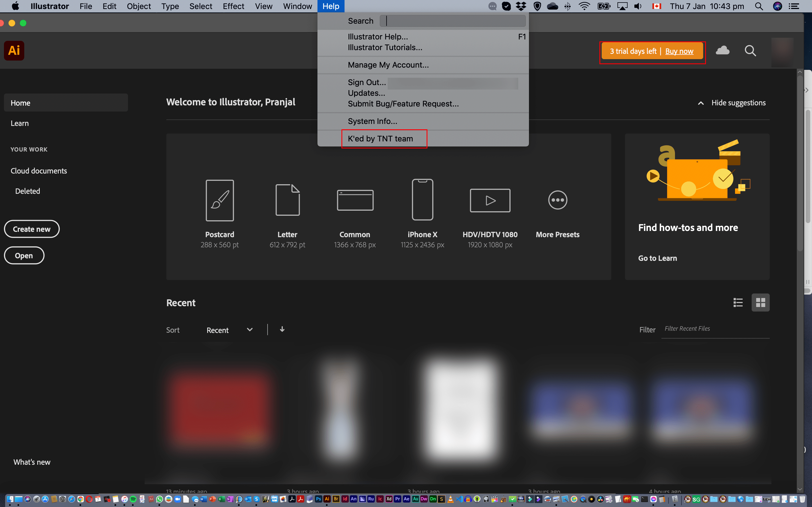Open the Recent sort dropdown
Screen dimensions: 812x507
point(249,330)
